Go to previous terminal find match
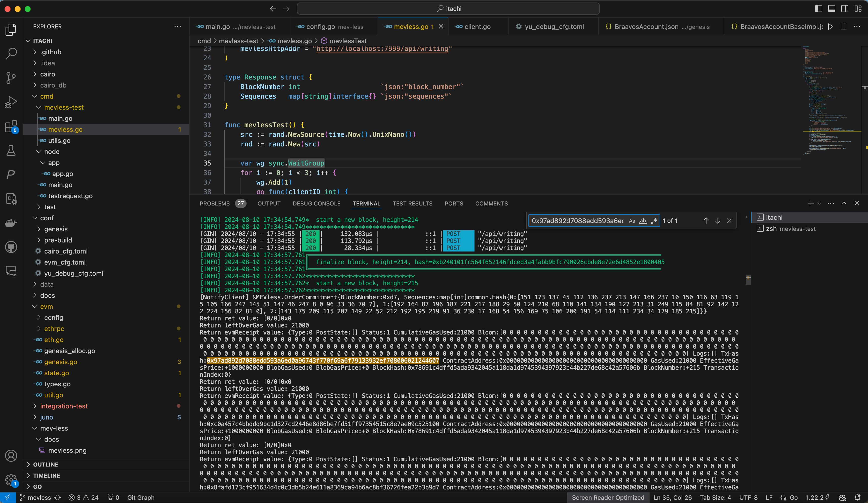This screenshot has height=503, width=868. (x=706, y=221)
